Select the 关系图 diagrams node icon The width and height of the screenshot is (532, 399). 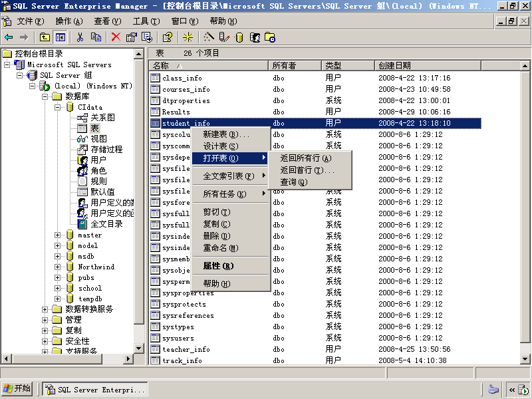[x=82, y=118]
